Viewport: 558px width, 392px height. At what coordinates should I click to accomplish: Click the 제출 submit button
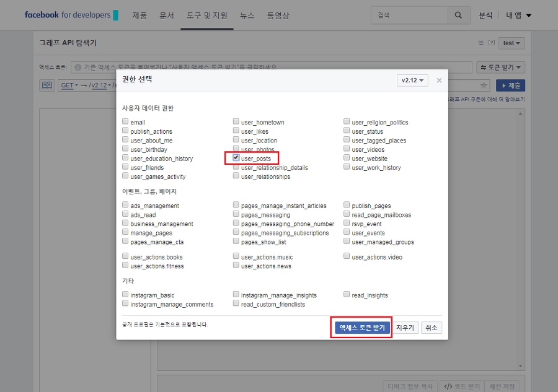[511, 85]
